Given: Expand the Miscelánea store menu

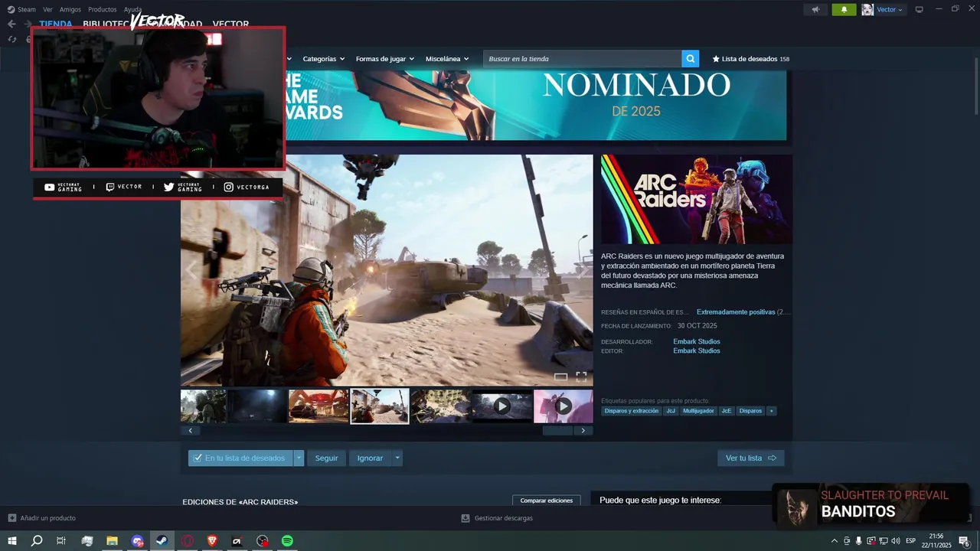Looking at the screenshot, I should [x=447, y=59].
